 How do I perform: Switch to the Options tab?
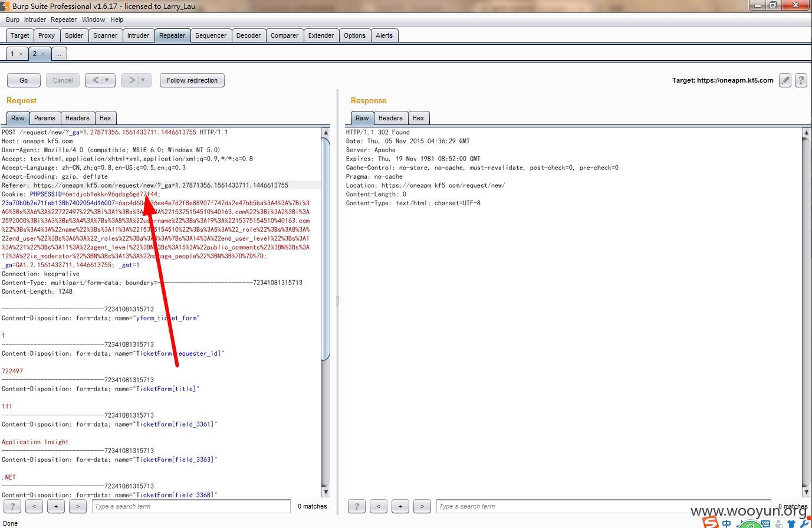[x=354, y=35]
